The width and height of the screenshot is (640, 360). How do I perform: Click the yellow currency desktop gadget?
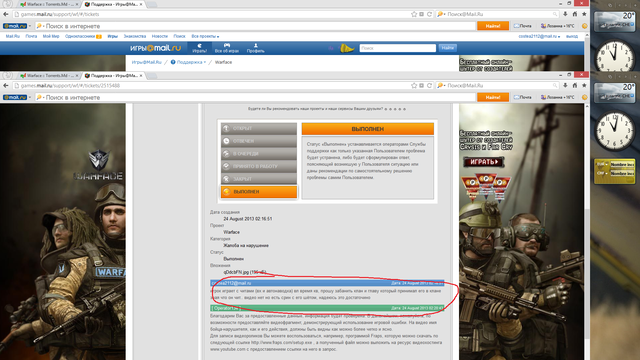(615, 171)
